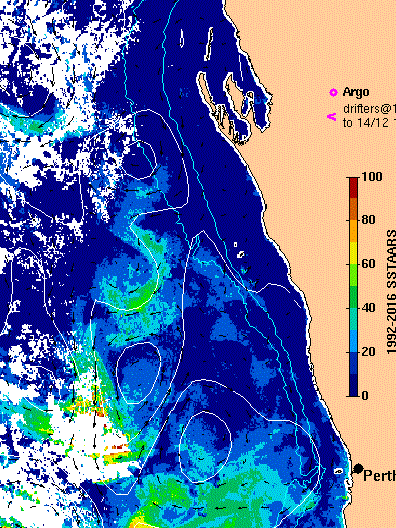Click the small island outline beside Perth
Screen dimensions: 396x528
pyautogui.click(x=338, y=471)
